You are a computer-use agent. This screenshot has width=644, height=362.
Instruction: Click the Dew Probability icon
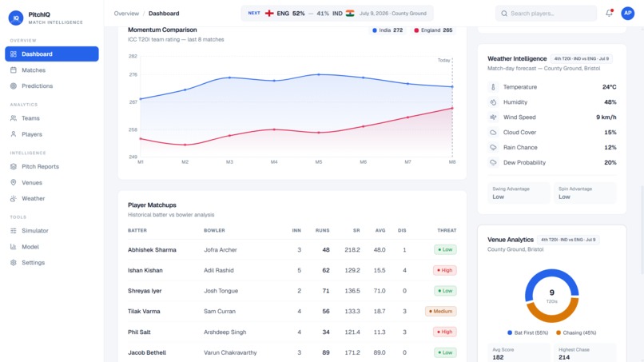coord(493,163)
